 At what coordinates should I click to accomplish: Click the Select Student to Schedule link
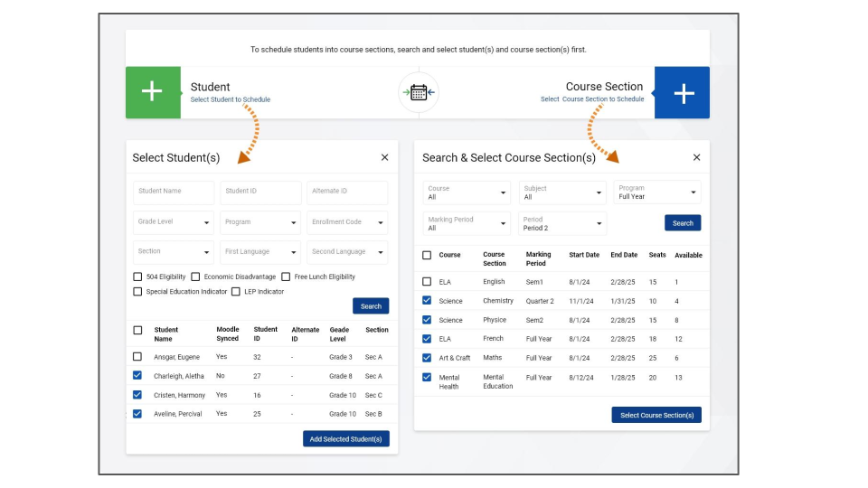(230, 99)
